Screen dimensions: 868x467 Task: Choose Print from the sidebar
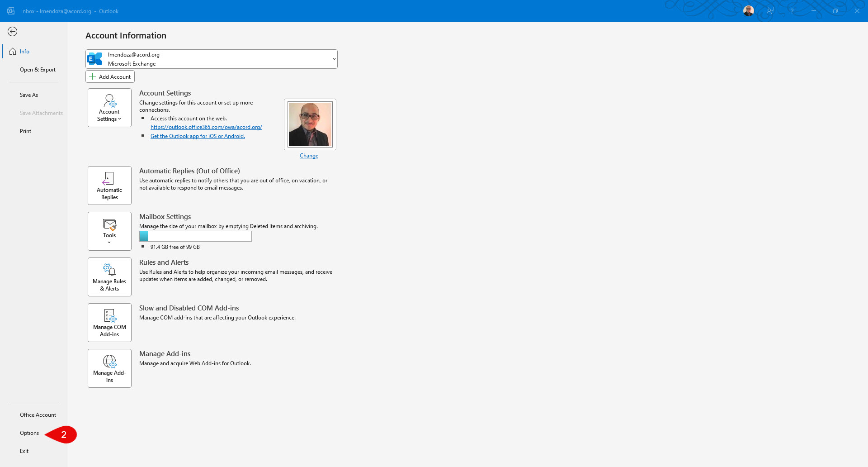tap(25, 131)
